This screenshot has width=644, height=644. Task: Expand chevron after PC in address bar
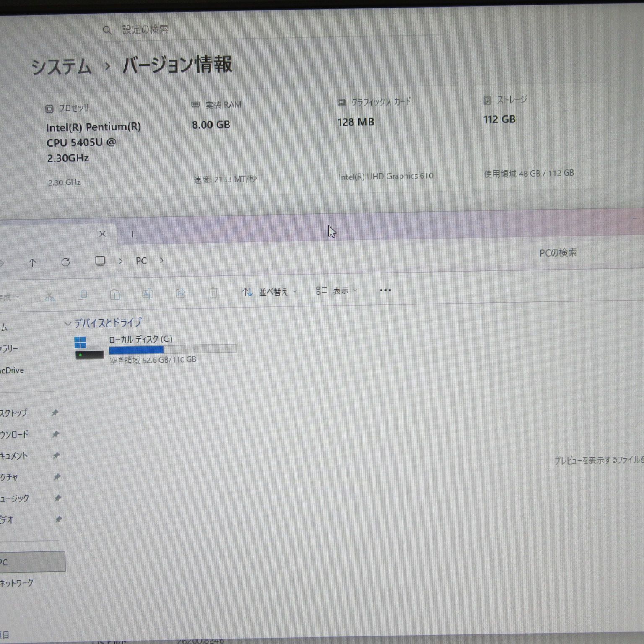point(161,260)
